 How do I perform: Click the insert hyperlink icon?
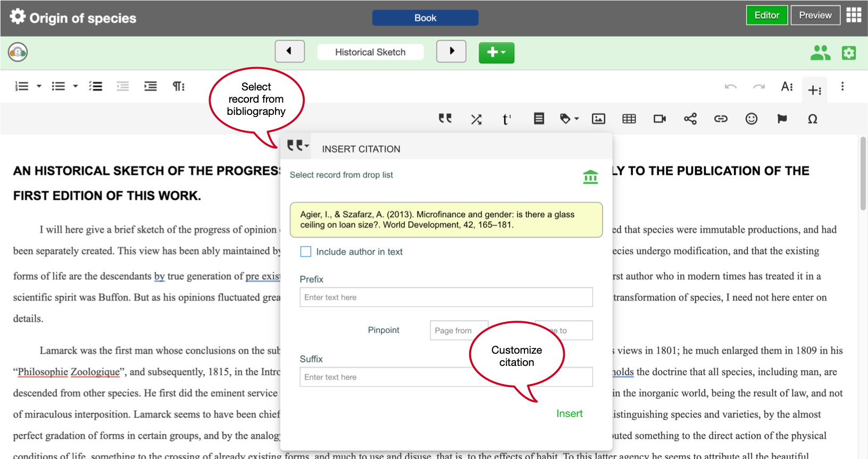(721, 119)
